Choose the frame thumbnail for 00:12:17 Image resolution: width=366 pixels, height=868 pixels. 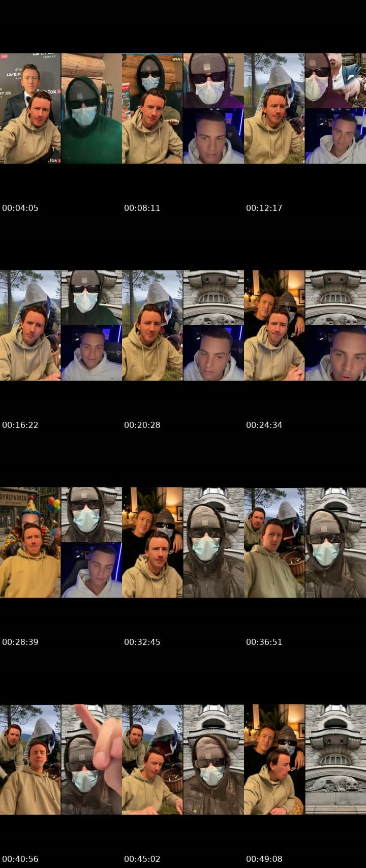click(305, 108)
